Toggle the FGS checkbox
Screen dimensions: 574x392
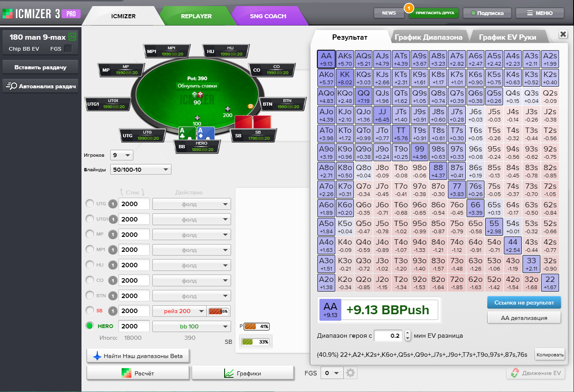pyautogui.click(x=68, y=49)
